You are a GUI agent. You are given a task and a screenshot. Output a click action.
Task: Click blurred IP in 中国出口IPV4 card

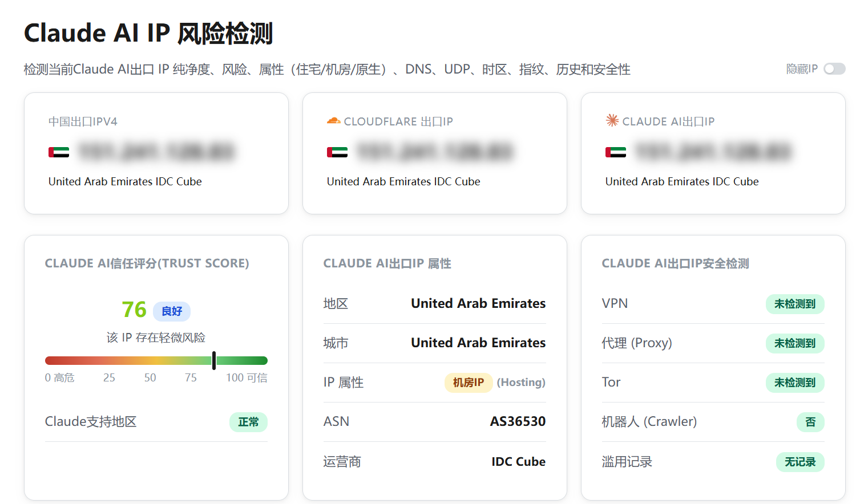pyautogui.click(x=157, y=152)
